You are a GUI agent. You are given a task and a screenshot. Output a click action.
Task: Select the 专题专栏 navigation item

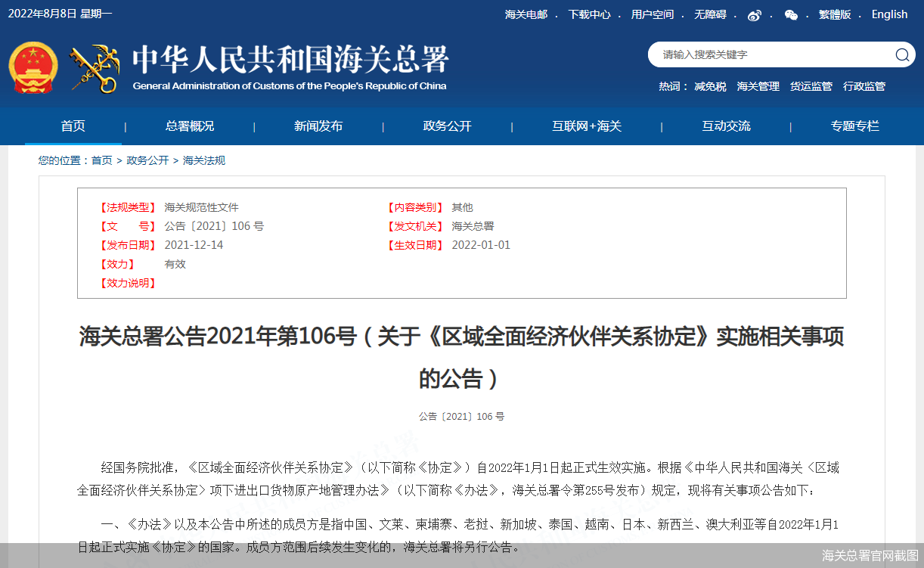pyautogui.click(x=855, y=126)
